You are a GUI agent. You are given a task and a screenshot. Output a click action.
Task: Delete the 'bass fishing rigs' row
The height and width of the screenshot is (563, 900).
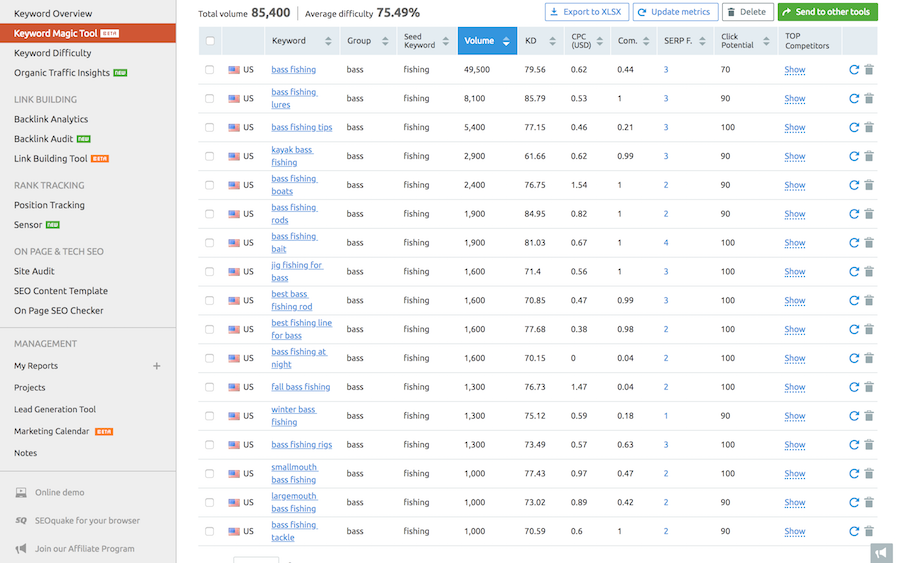(x=869, y=445)
